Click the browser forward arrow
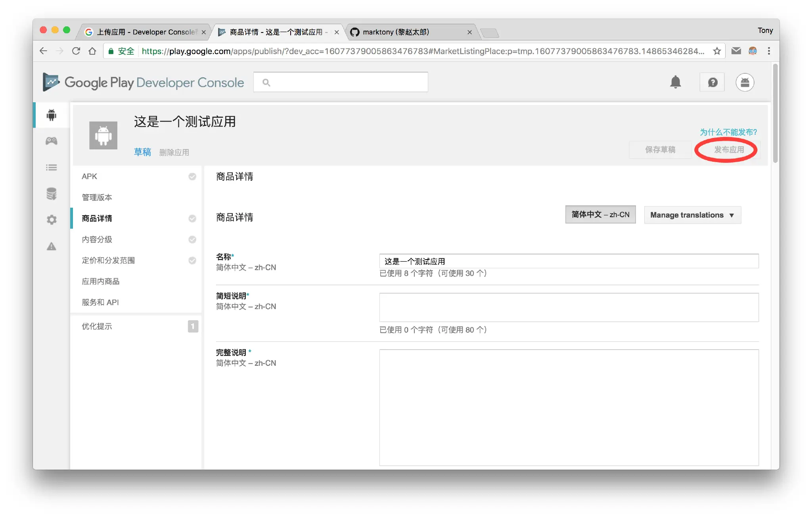The image size is (812, 516). [x=60, y=51]
